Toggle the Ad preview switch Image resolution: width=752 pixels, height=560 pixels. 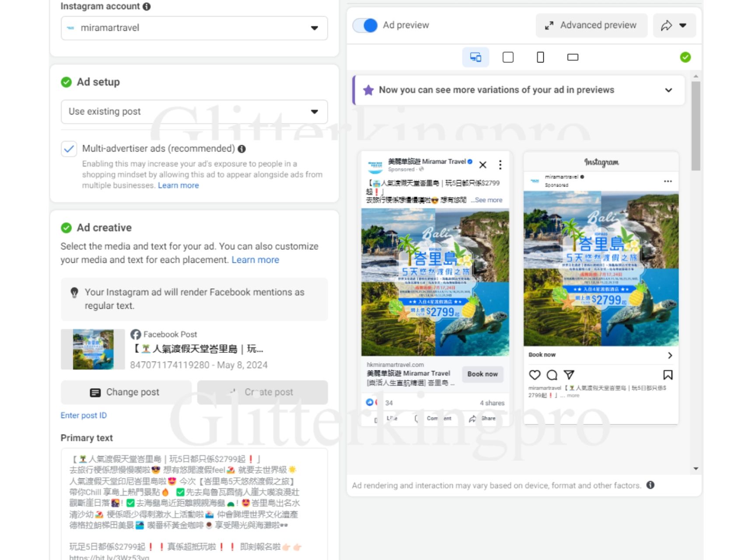pyautogui.click(x=365, y=25)
